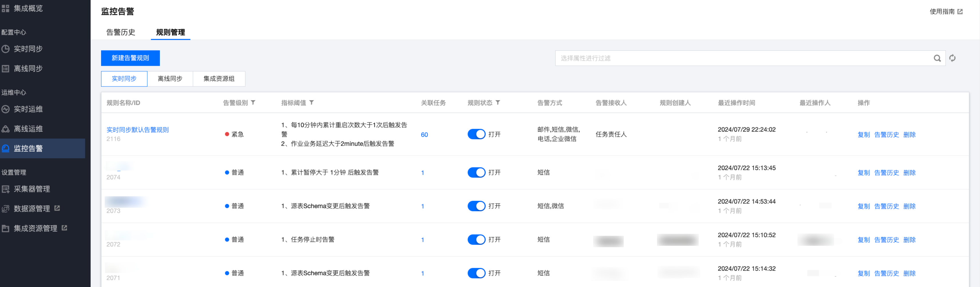Image resolution: width=980 pixels, height=287 pixels.
Task: Turn off the rule 2072 status switch
Action: click(476, 240)
